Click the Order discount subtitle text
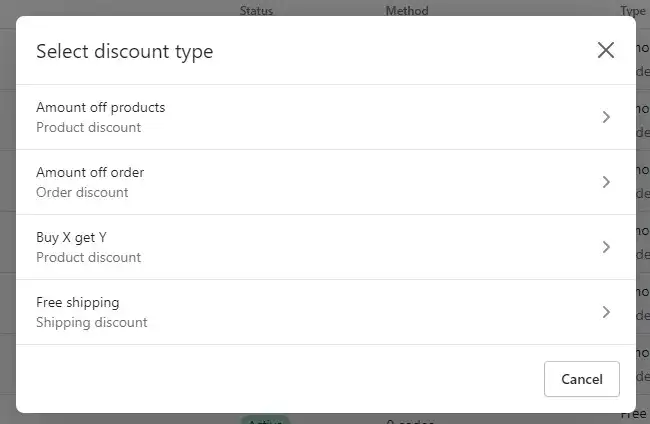This screenshot has height=424, width=650. (82, 192)
